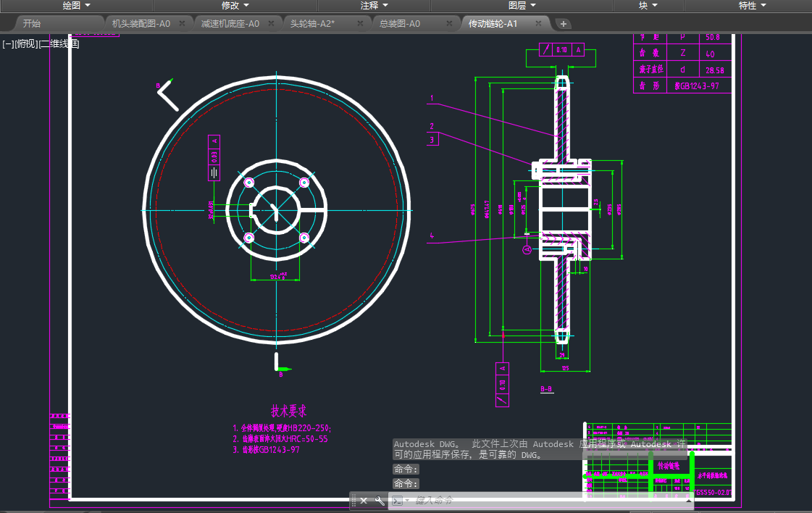
Task: Select note line ending HRC=50-55
Action: pos(280,439)
